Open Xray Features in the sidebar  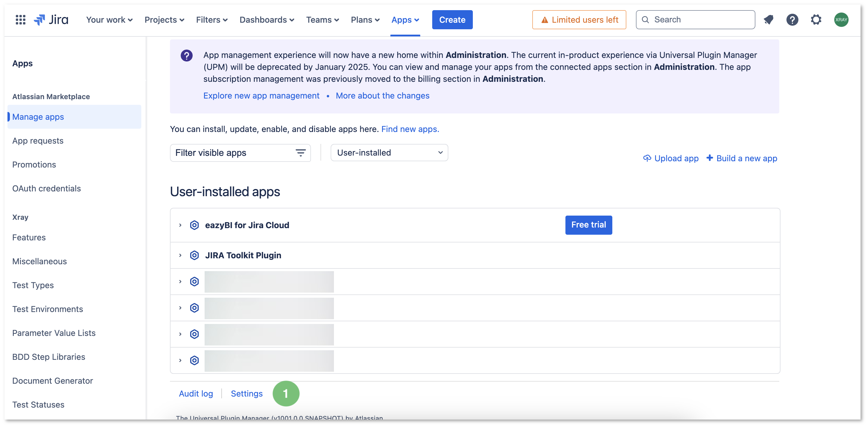(29, 237)
